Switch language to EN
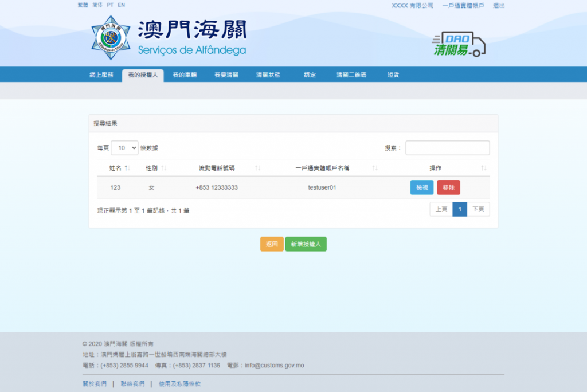 point(121,5)
